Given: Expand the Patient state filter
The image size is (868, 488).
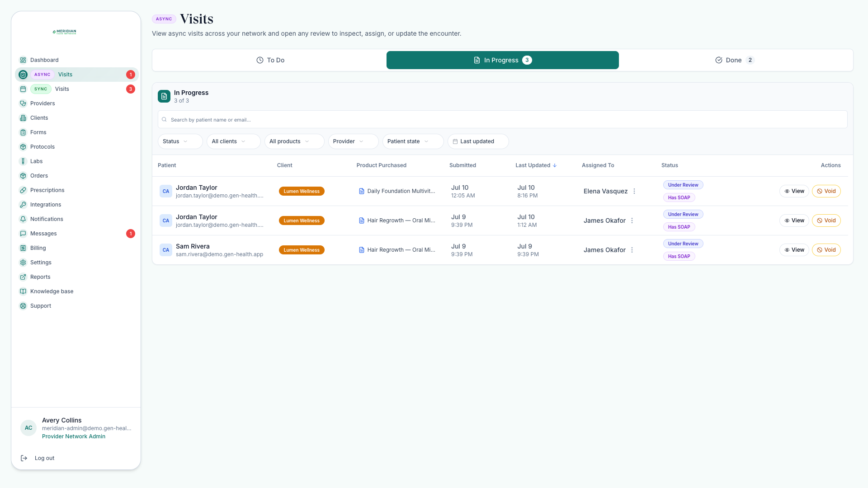Looking at the screenshot, I should 413,141.
